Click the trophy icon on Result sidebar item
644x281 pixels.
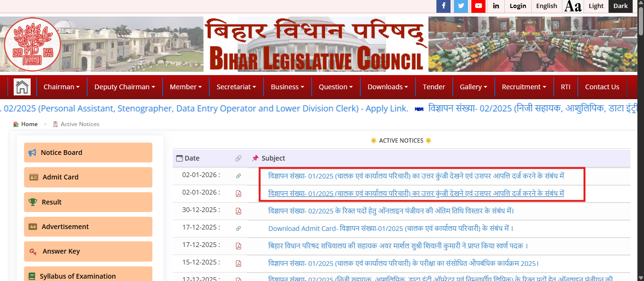click(x=33, y=202)
